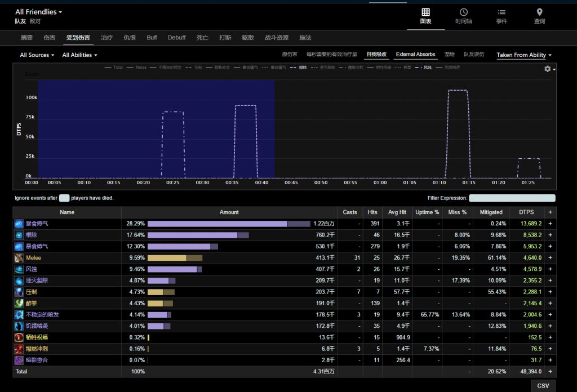Click the 暴食瘴气 icon in the 12.30% row

tap(19, 246)
